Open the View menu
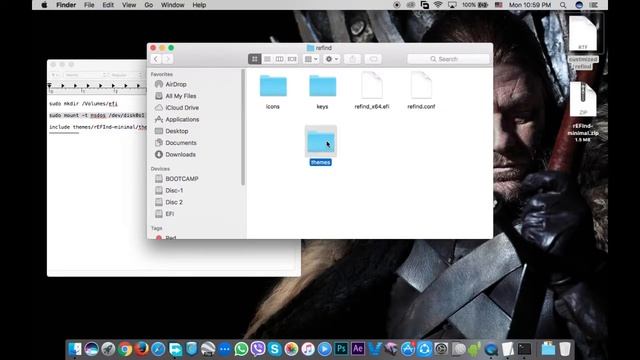The width and height of the screenshot is (640, 360). [129, 5]
